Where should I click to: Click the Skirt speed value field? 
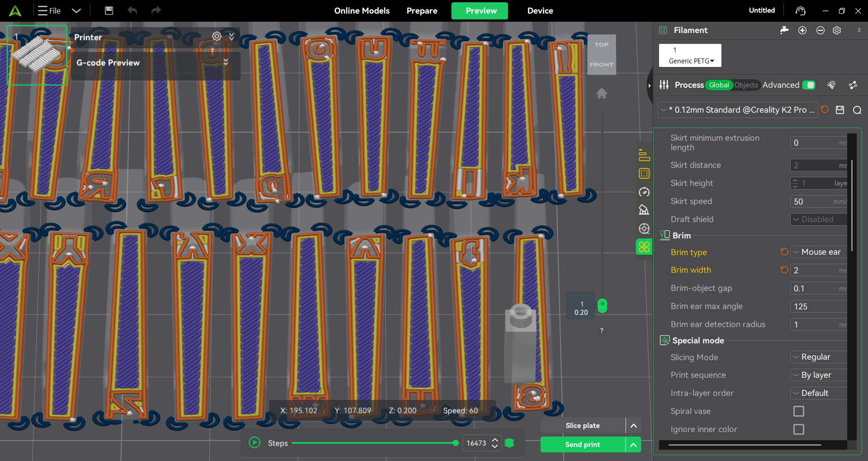pos(819,201)
